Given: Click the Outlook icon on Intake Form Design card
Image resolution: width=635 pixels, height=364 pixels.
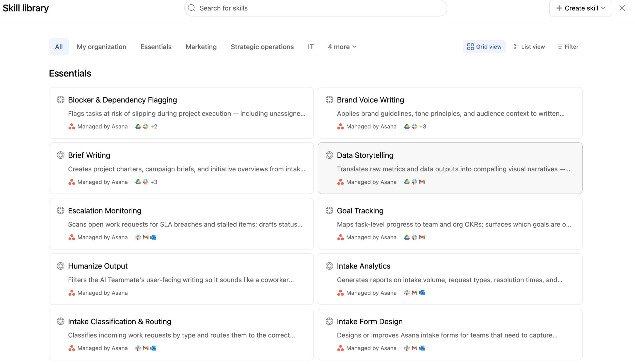Looking at the screenshot, I should (422, 348).
